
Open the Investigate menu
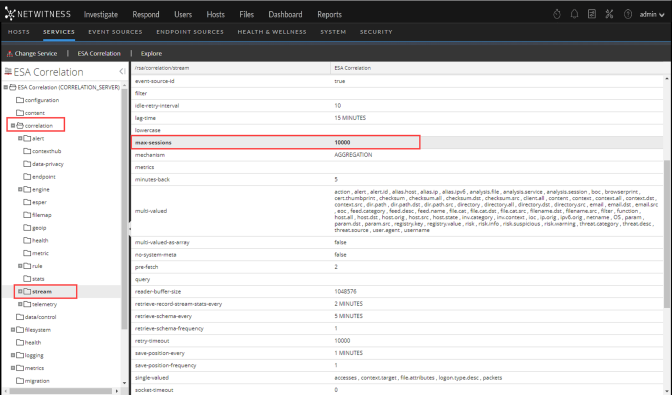click(101, 14)
